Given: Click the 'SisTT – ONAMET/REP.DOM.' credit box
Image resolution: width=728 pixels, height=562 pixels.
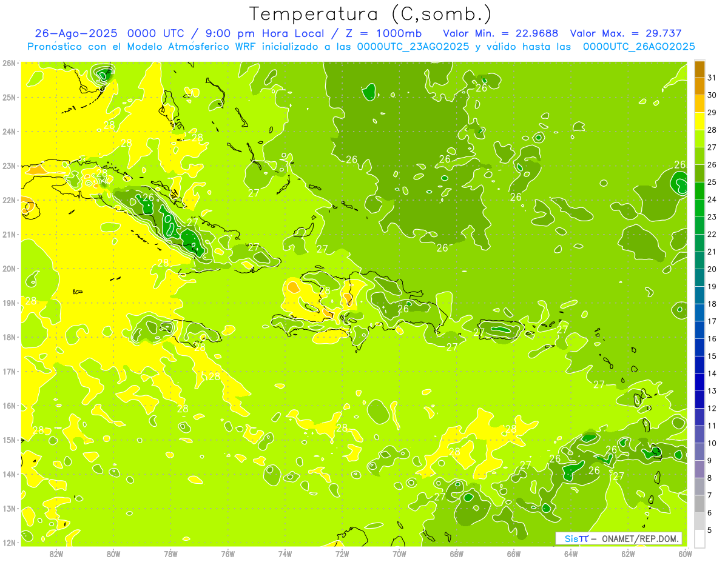Looking at the screenshot, I should 619,538.
